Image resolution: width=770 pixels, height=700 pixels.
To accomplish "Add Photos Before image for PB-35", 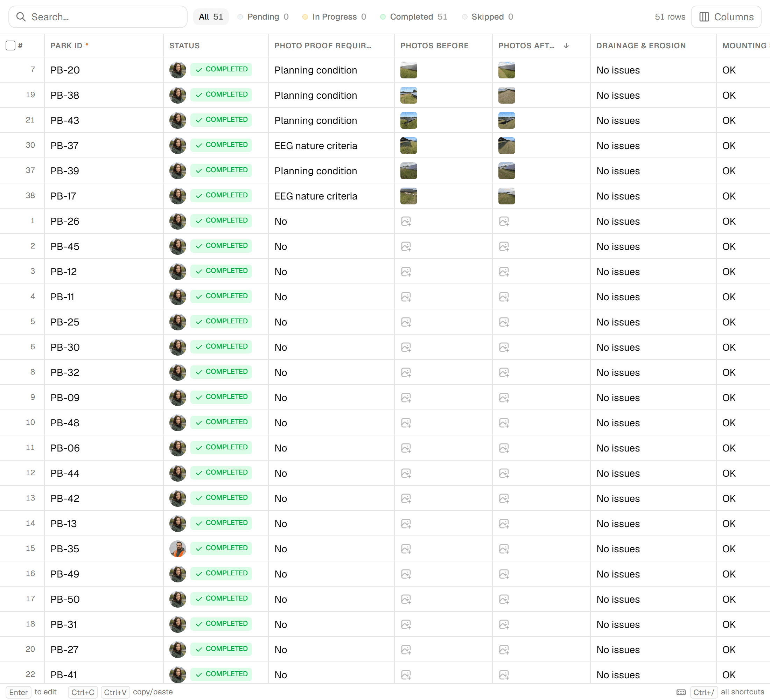I will click(x=406, y=549).
